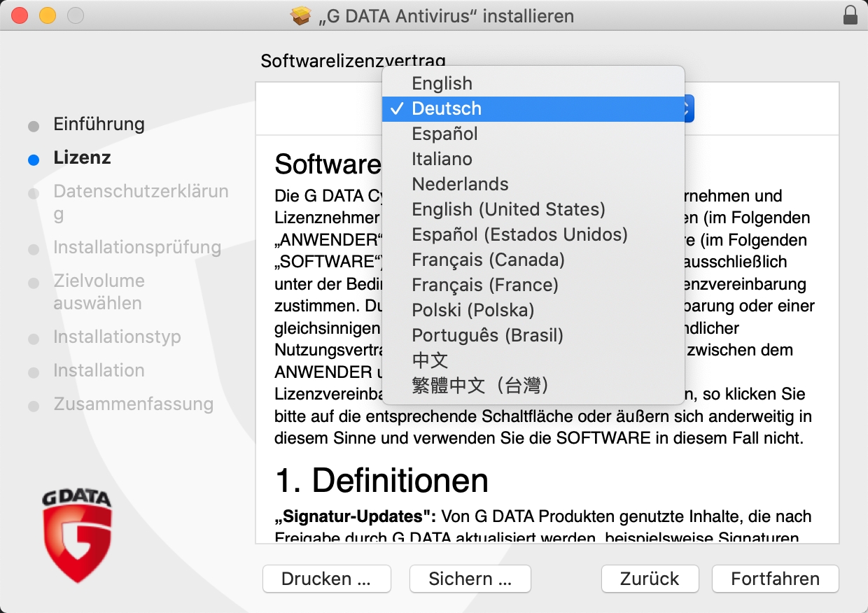The height and width of the screenshot is (613, 868).
Task: Click the 1. Definitionen heading
Action: [x=381, y=480]
